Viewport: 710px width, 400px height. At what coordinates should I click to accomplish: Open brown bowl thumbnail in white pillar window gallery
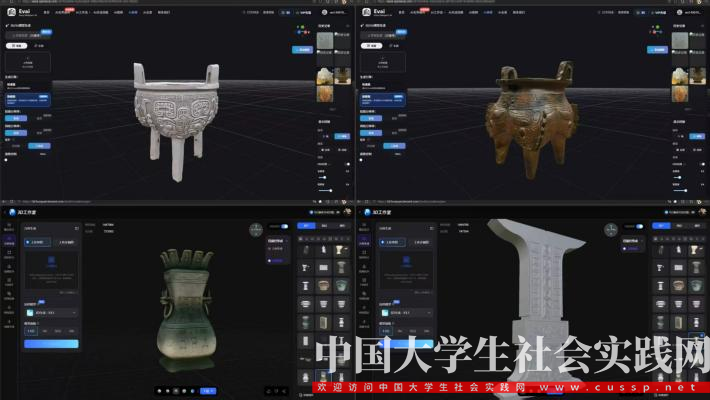tap(678, 285)
